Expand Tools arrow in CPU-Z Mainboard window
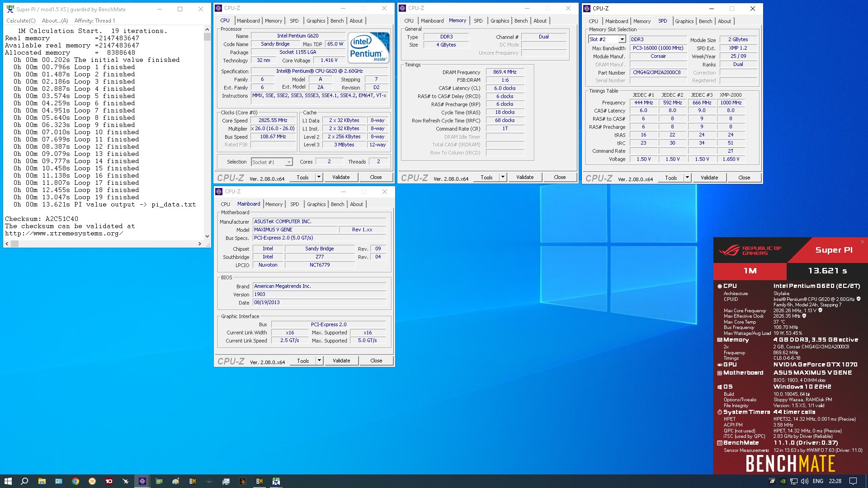Screen dimensions: 868x488 pyautogui.click(x=320, y=361)
